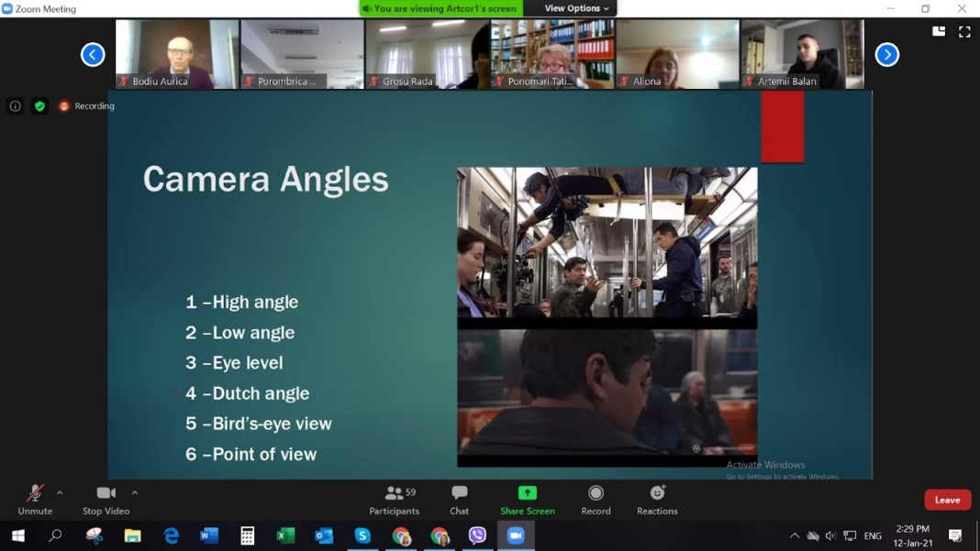The image size is (980, 551).
Task: Show hidden system tray icons
Action: 795,535
